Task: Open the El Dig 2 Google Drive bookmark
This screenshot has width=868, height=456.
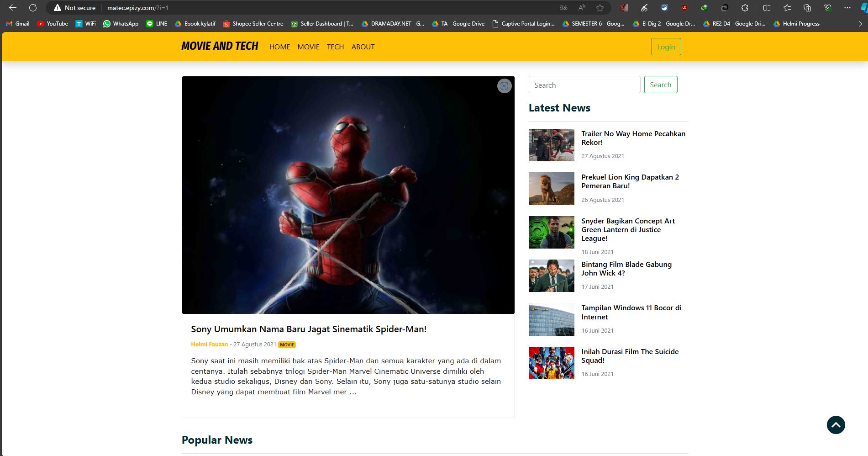Action: pos(664,24)
